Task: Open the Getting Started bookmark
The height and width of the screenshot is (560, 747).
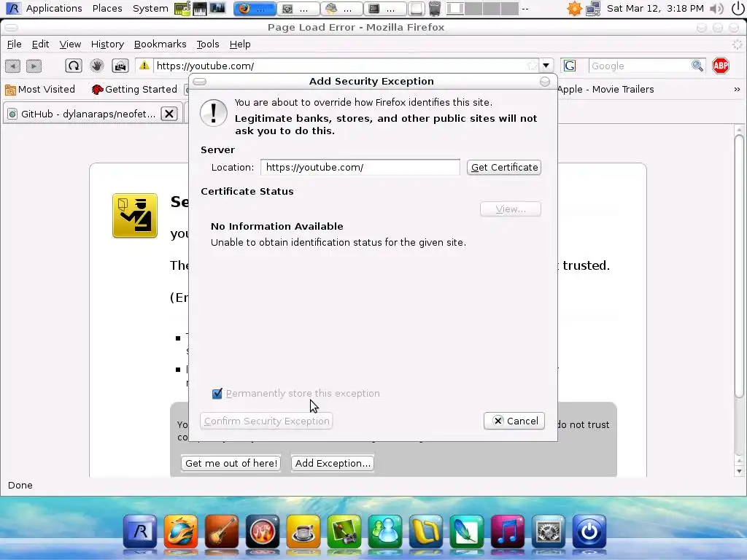Action: point(134,89)
